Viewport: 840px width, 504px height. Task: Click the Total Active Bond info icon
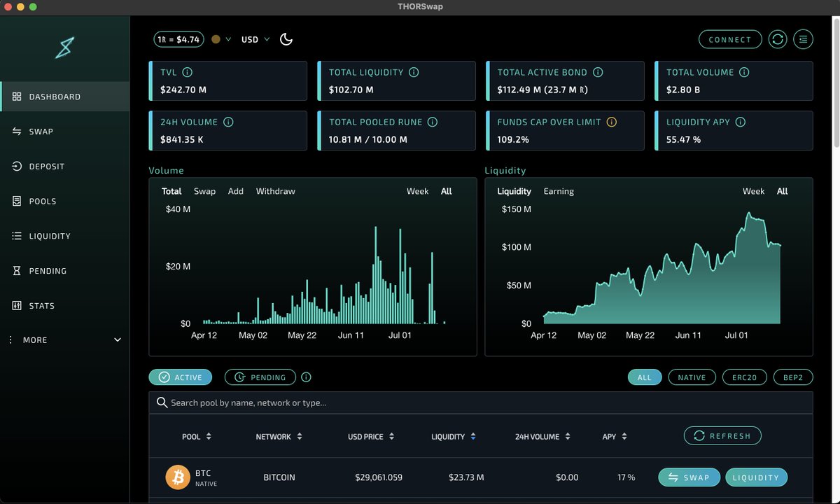point(598,72)
